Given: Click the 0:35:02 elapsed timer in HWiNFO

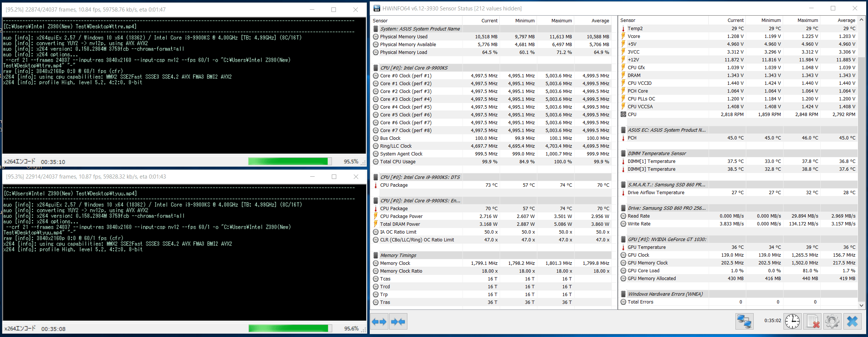Looking at the screenshot, I should click(773, 320).
